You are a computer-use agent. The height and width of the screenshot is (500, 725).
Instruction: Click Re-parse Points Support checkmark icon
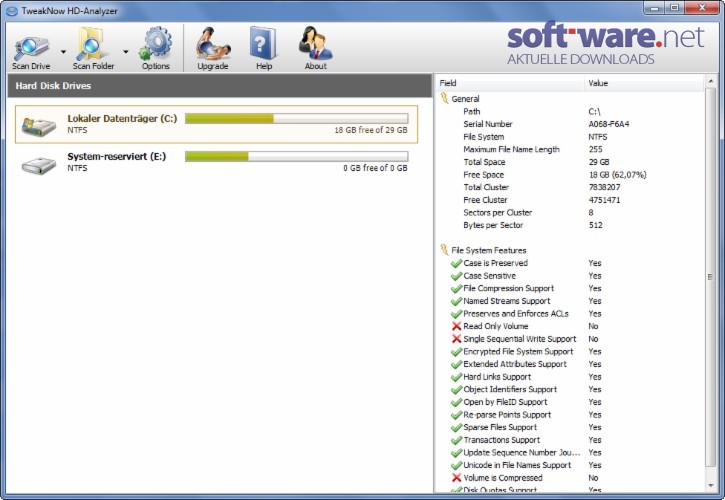(456, 415)
